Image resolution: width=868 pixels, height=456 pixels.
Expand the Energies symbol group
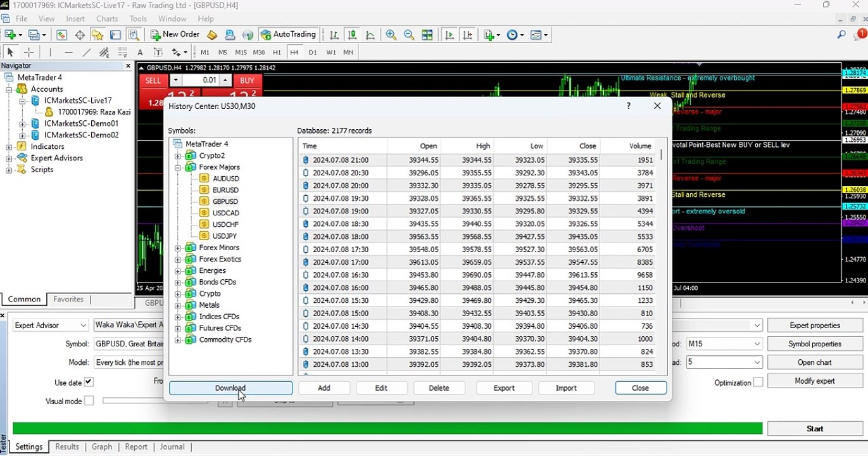[x=178, y=270]
